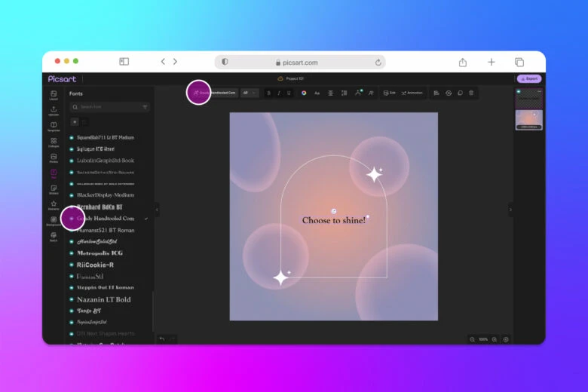Pick the BlackerDisplay-Medium font option
The image size is (588, 392).
[x=105, y=194]
